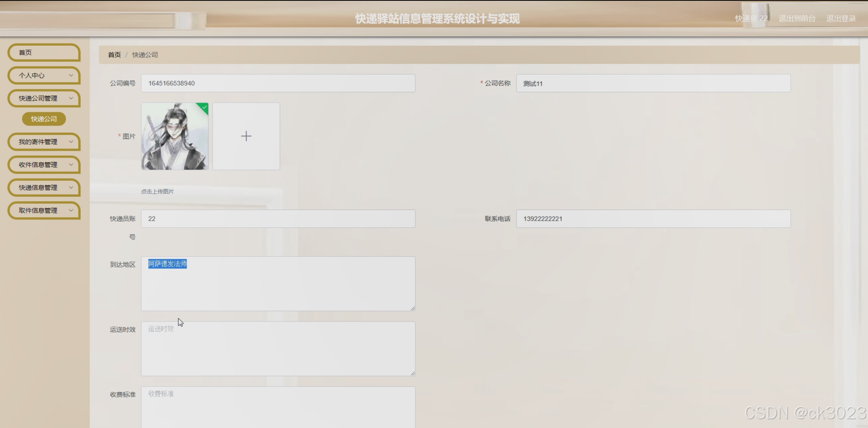
Task: Expand the 个人中心 menu chevron
Action: click(71, 75)
